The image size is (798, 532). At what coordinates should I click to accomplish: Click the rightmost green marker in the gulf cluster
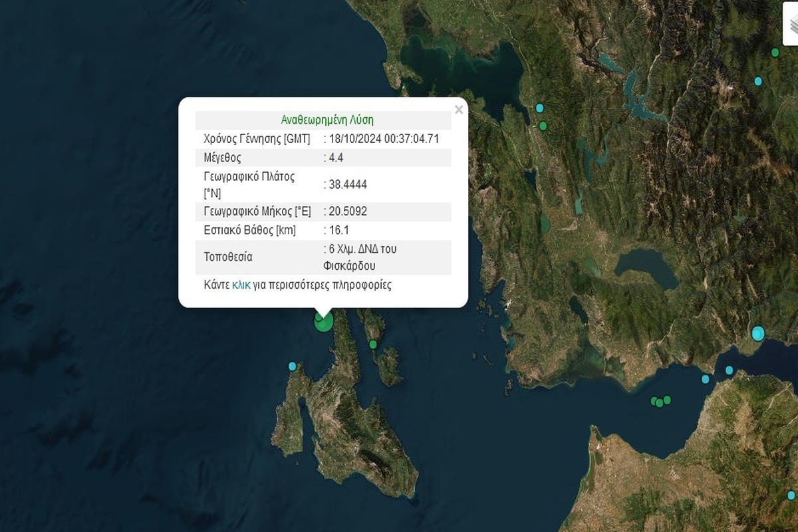coord(667,400)
